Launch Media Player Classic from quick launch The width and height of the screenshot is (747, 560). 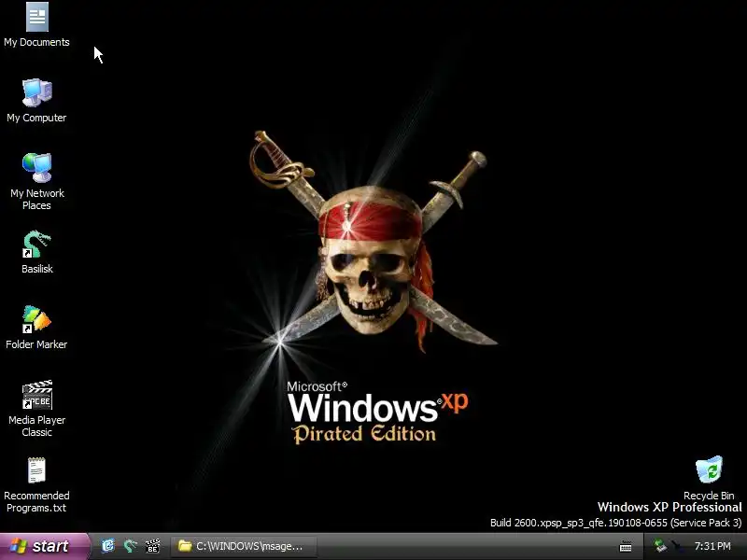click(x=152, y=546)
